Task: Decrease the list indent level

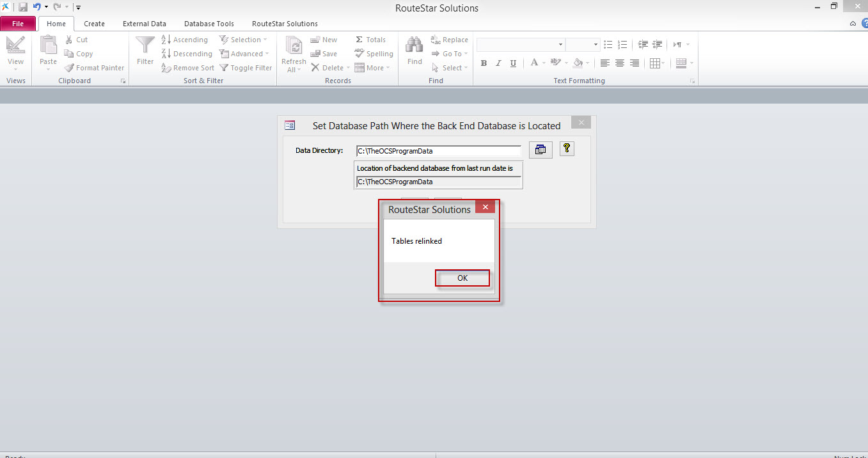Action: tap(643, 45)
